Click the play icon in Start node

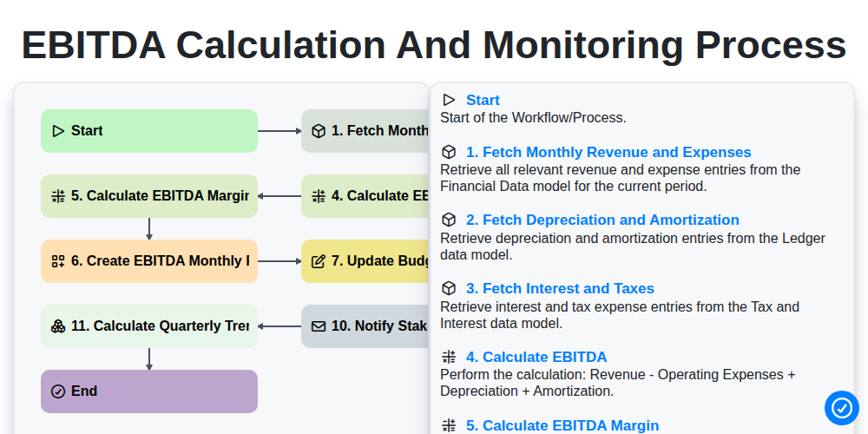point(58,131)
